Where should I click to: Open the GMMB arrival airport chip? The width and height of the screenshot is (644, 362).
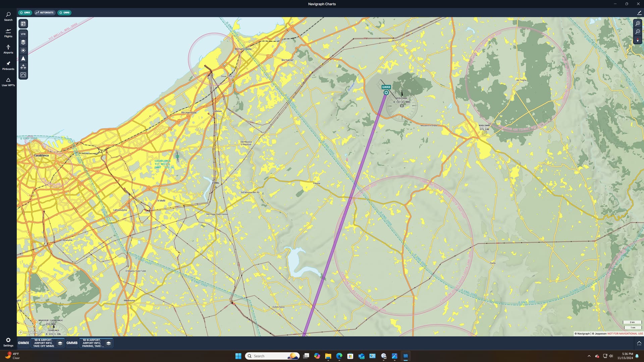point(64,13)
